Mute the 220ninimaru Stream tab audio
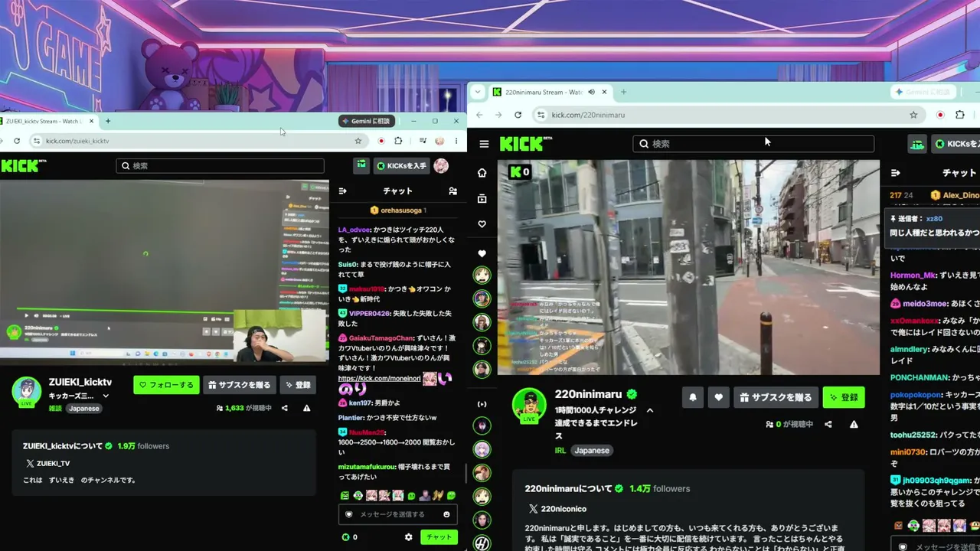980x551 pixels. pos(591,92)
